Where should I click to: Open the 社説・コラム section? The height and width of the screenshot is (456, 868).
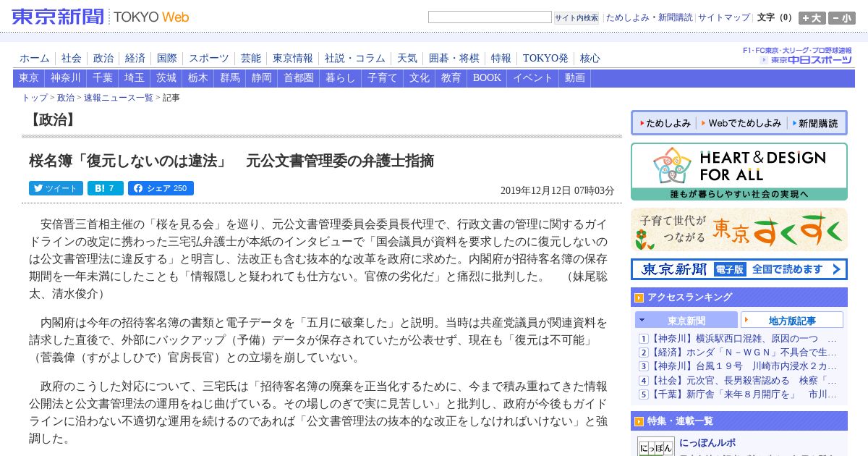point(355,59)
